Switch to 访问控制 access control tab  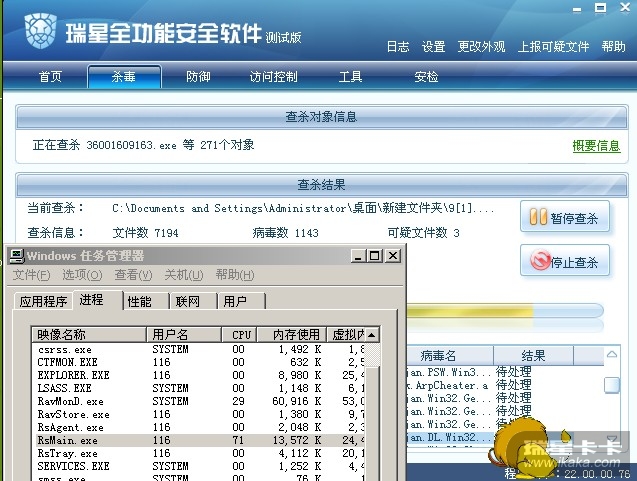tap(273, 76)
